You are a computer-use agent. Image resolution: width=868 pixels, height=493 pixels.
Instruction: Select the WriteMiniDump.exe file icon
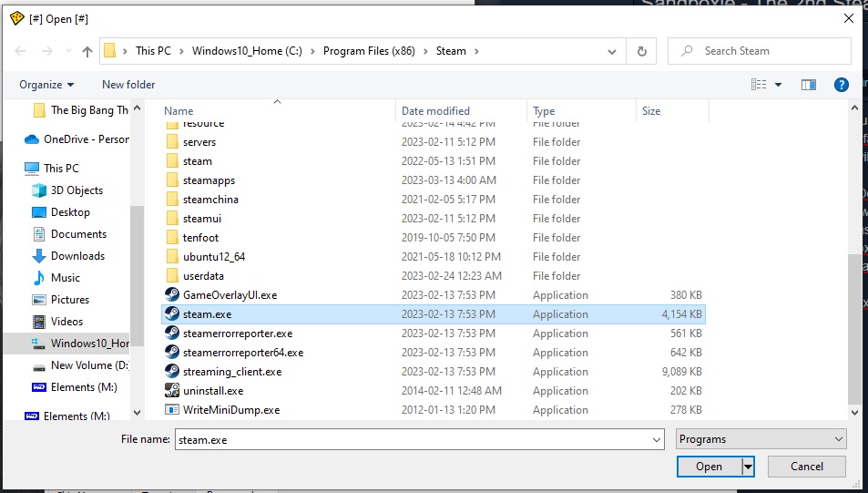coord(172,410)
